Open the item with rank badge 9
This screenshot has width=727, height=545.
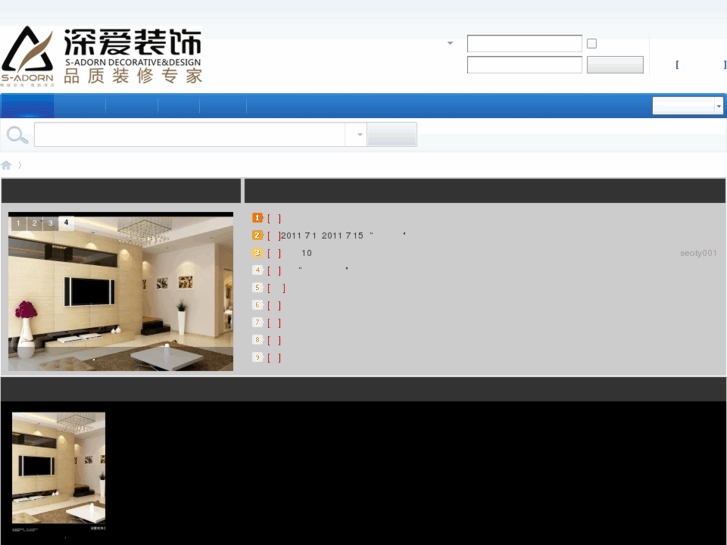click(x=257, y=357)
